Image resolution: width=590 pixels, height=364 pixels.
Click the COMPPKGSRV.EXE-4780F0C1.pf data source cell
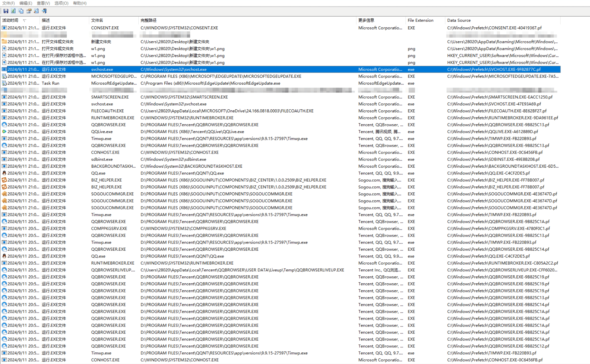pos(498,228)
